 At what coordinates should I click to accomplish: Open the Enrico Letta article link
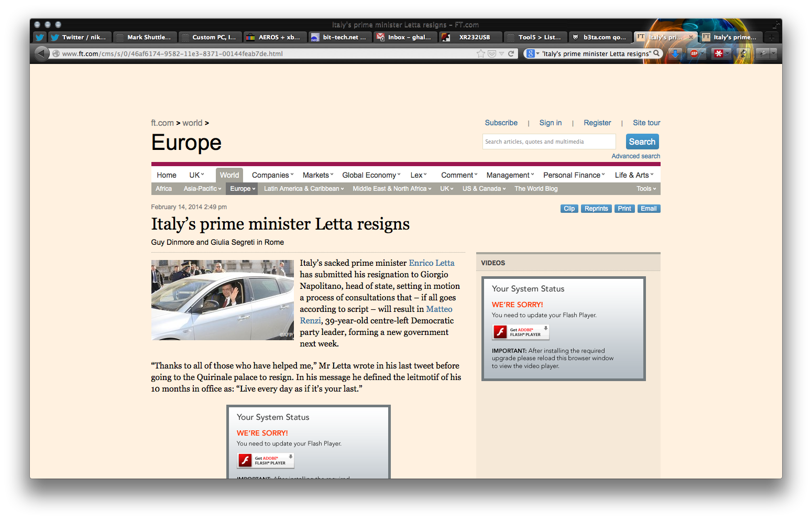tap(431, 263)
